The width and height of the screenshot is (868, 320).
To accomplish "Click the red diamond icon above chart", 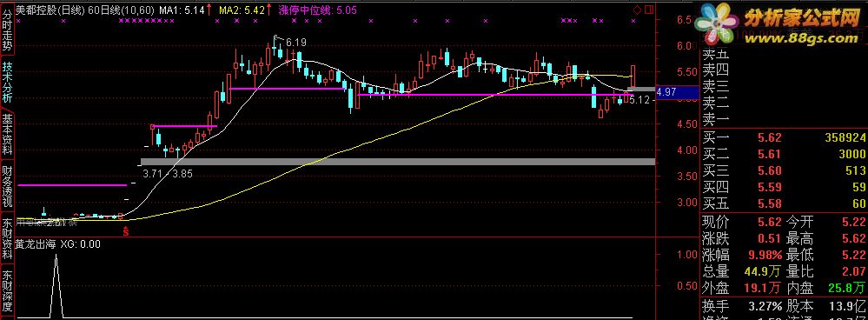I will (x=637, y=10).
